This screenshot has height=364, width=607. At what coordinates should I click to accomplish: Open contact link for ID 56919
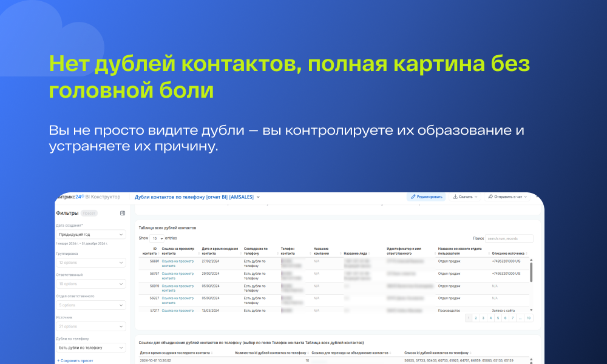pos(178,288)
